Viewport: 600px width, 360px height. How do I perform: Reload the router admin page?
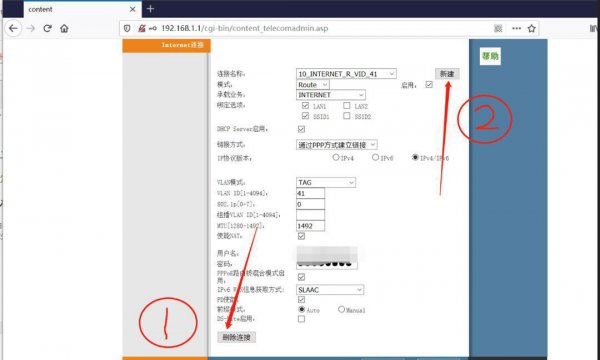coord(47,28)
